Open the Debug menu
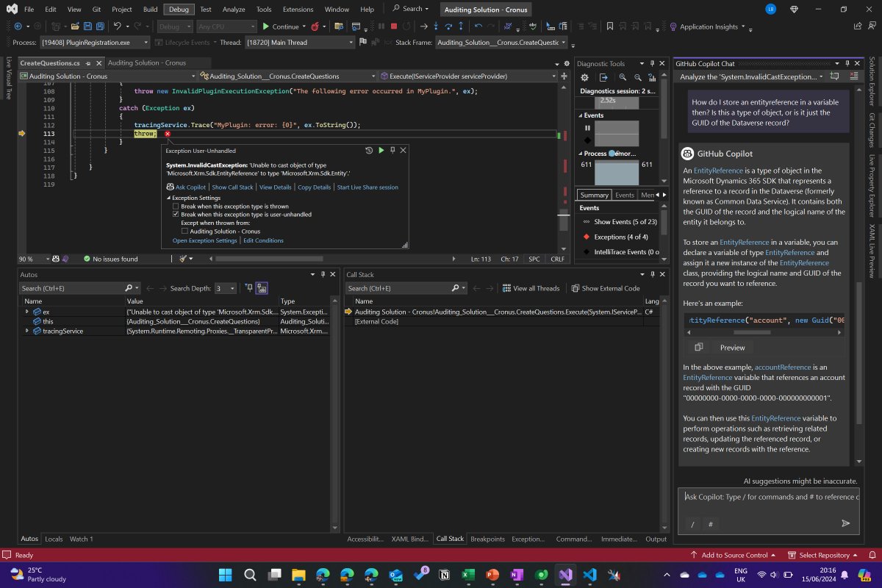 click(178, 9)
